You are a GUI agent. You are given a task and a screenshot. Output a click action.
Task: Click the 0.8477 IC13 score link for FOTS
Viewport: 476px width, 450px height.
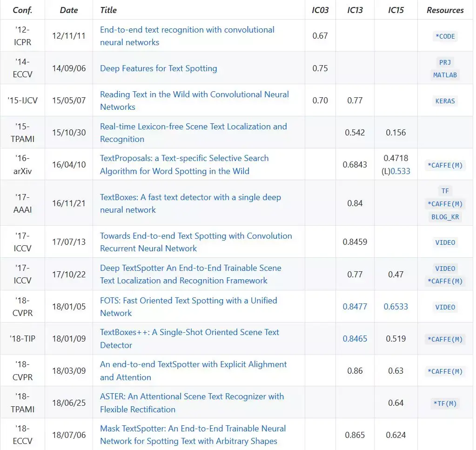pos(355,307)
